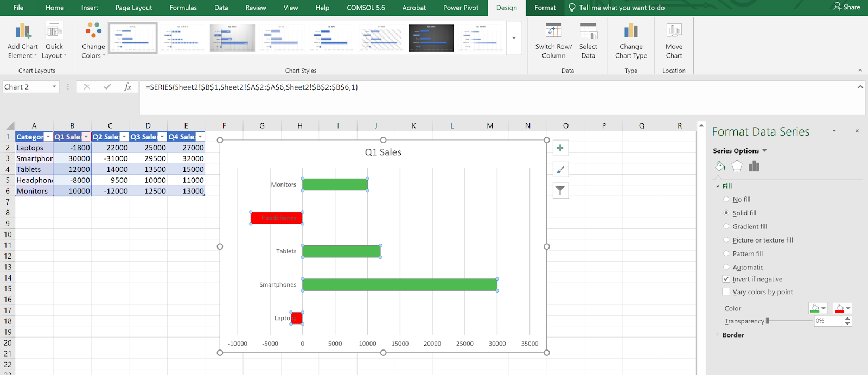Viewport: 868px width, 375px height.
Task: Select the Series Options bar chart tab
Action: pyautogui.click(x=754, y=166)
